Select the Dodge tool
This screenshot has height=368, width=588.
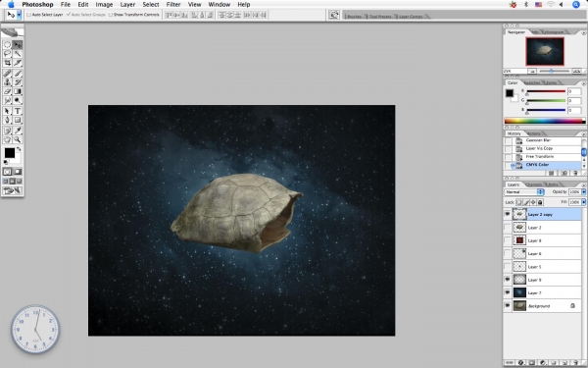[x=18, y=100]
